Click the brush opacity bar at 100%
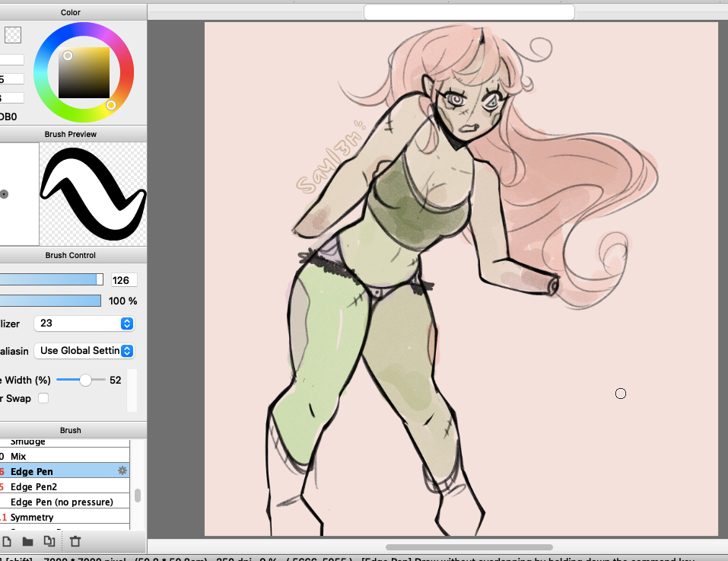This screenshot has height=561, width=728. [x=50, y=301]
